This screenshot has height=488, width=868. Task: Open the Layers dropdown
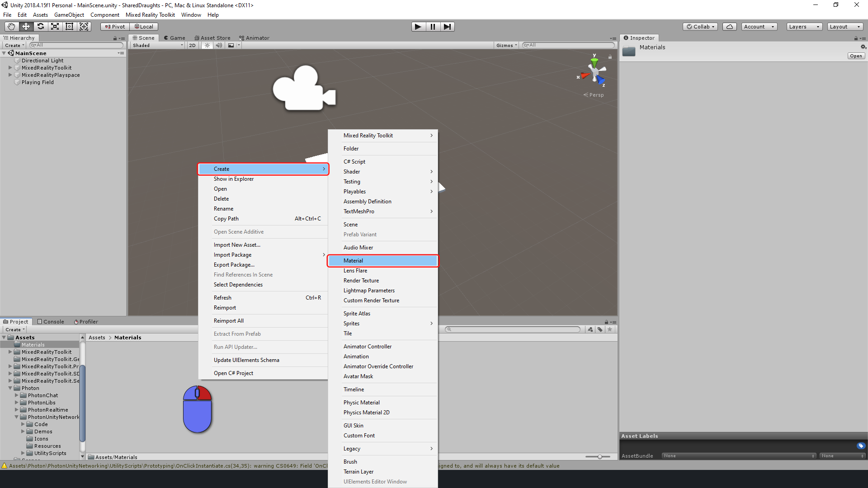click(x=804, y=27)
